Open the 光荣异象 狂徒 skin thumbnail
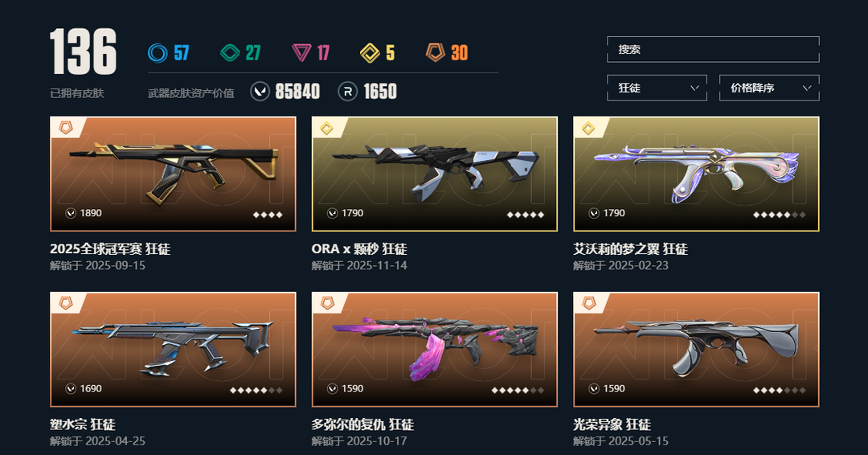 click(x=696, y=349)
